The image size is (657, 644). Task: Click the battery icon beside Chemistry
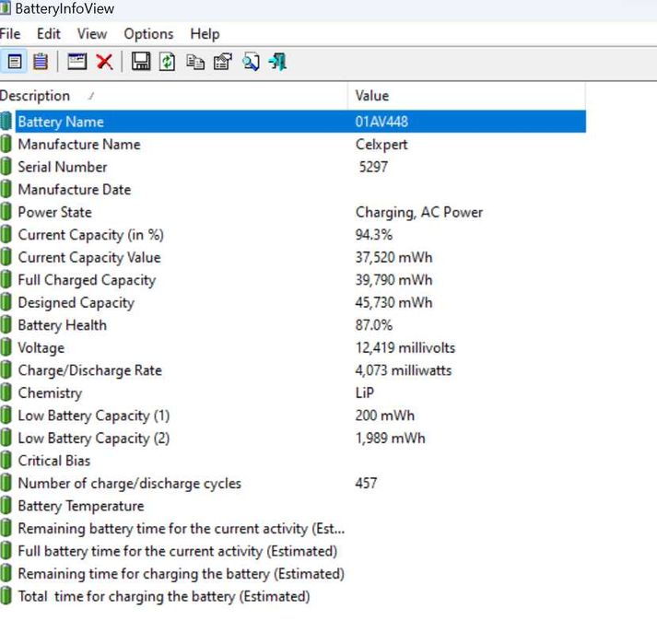tap(6, 393)
